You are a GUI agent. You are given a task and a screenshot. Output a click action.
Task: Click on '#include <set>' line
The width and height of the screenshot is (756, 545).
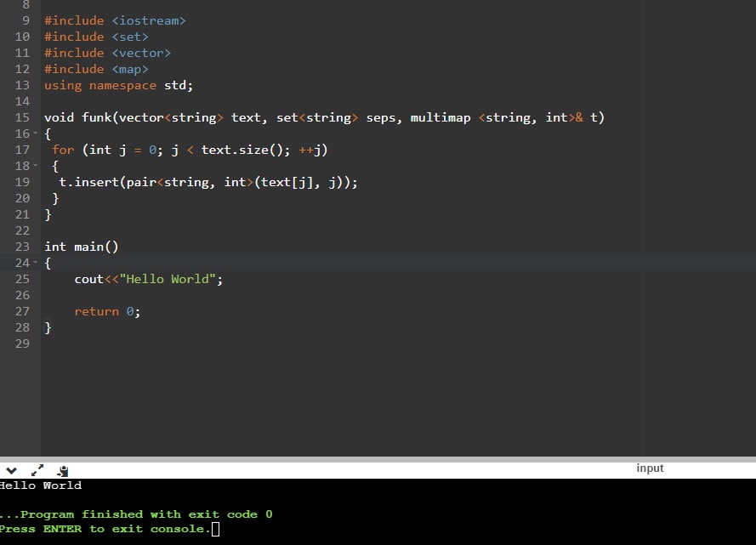(96, 37)
